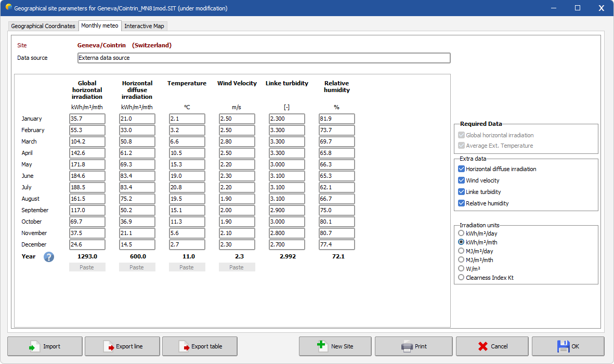Edit September Linke turbidity value 2.900
This screenshot has width=614, height=364.
pos(286,210)
